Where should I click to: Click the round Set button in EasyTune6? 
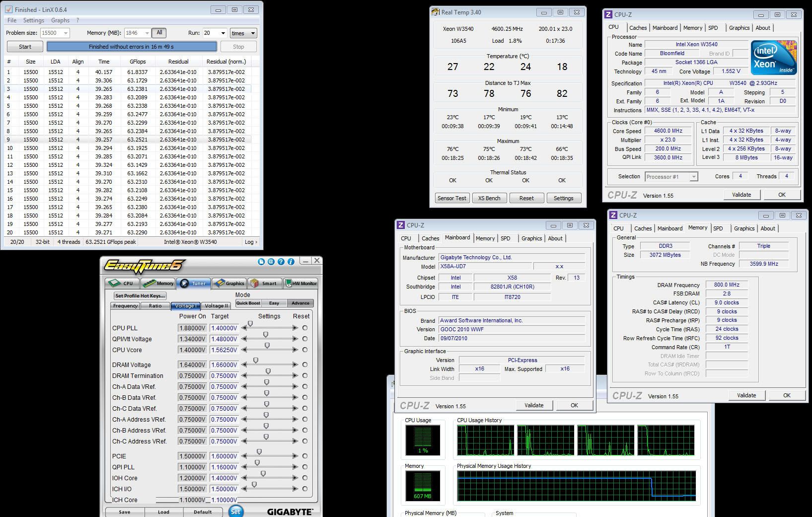coord(235,511)
